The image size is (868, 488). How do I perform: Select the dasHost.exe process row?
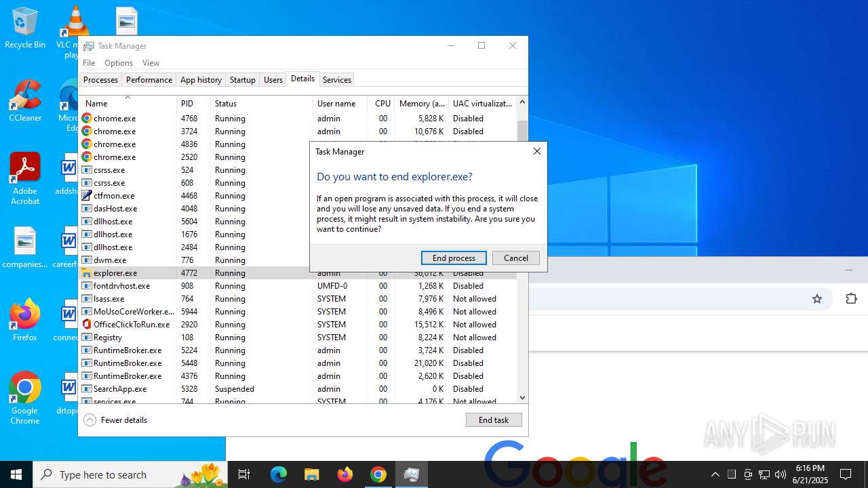coord(195,209)
